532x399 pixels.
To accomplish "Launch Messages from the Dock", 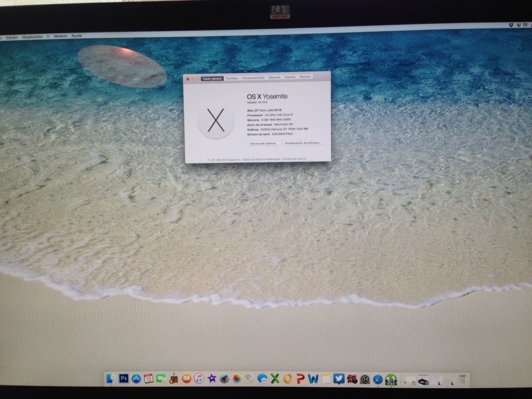I will click(262, 378).
